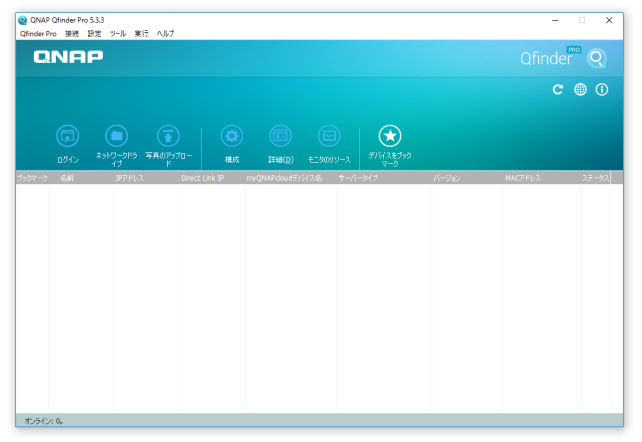Open the Configuration (構成) gear icon
The image size is (642, 442).
(232, 136)
